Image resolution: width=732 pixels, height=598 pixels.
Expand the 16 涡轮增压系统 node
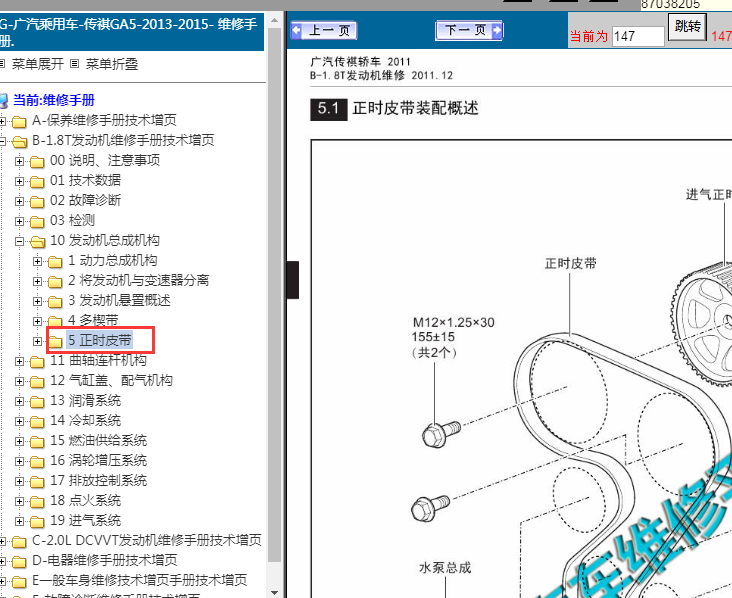click(19, 461)
